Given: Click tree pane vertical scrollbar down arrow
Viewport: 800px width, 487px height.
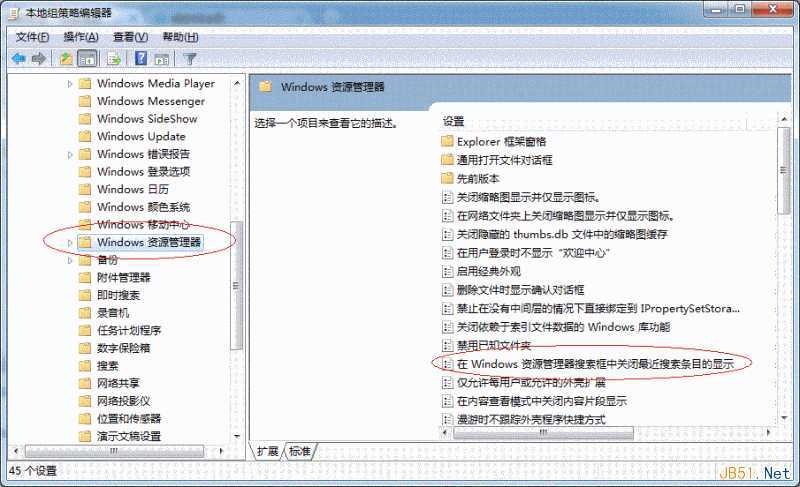Looking at the screenshot, I should (x=237, y=437).
